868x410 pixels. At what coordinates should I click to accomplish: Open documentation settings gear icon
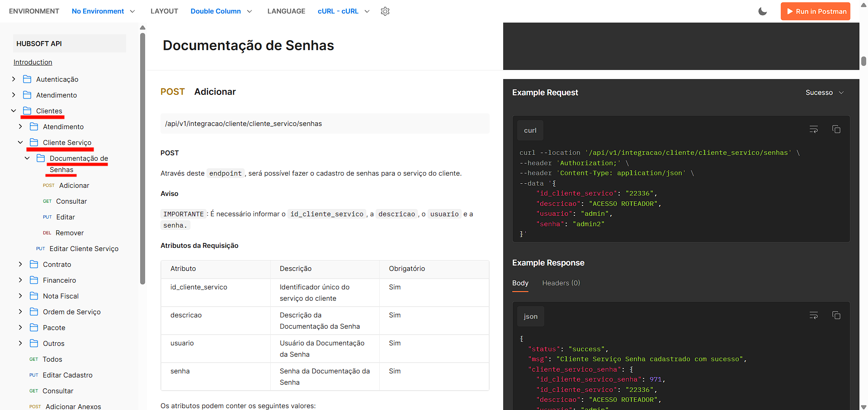tap(385, 11)
